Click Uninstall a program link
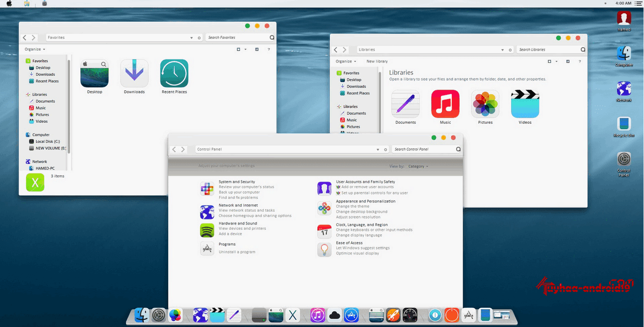 pyautogui.click(x=237, y=252)
